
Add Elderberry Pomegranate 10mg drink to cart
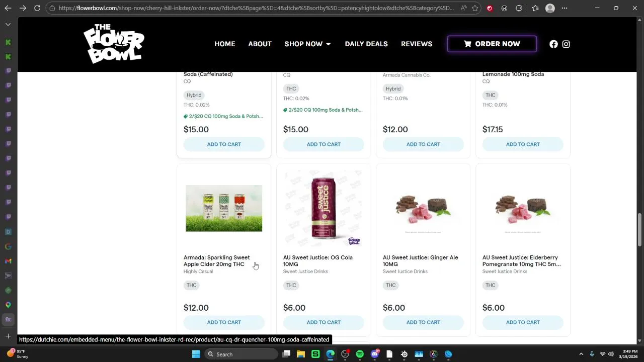pyautogui.click(x=523, y=322)
